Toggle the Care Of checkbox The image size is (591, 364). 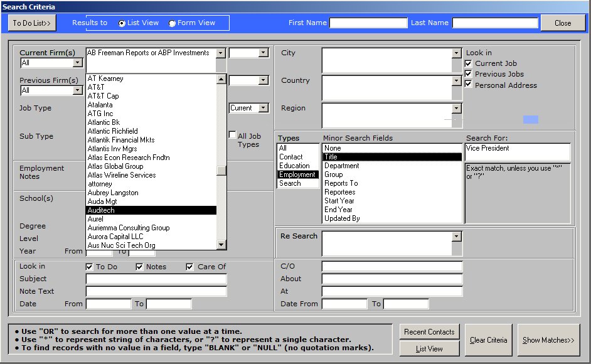pyautogui.click(x=189, y=267)
